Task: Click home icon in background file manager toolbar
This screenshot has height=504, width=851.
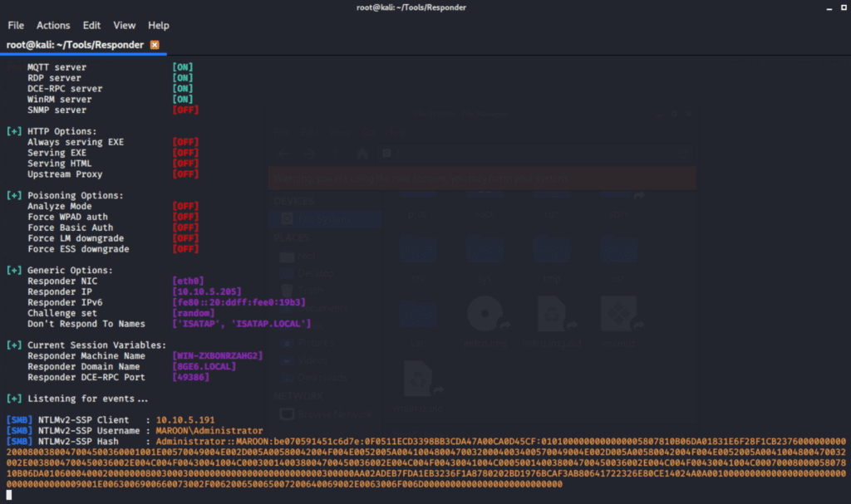Action: 362,154
